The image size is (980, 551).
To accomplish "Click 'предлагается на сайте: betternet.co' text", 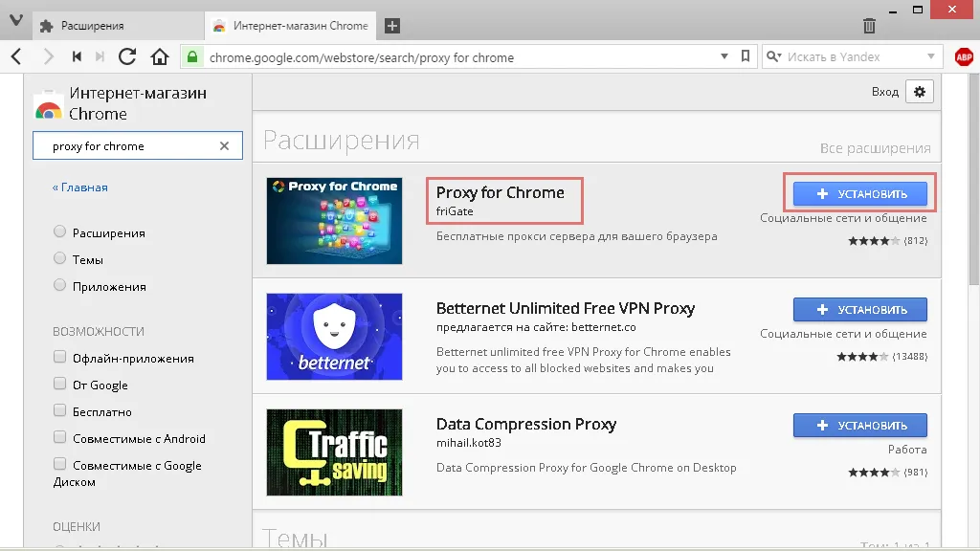I will (x=536, y=327).
